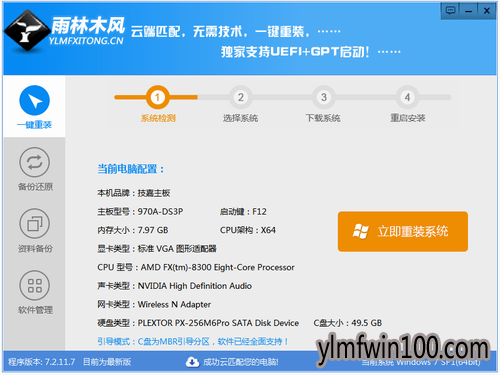500x375 pixels.
Task: Click the YLMFXITONG.CN site text
Action: click(86, 41)
